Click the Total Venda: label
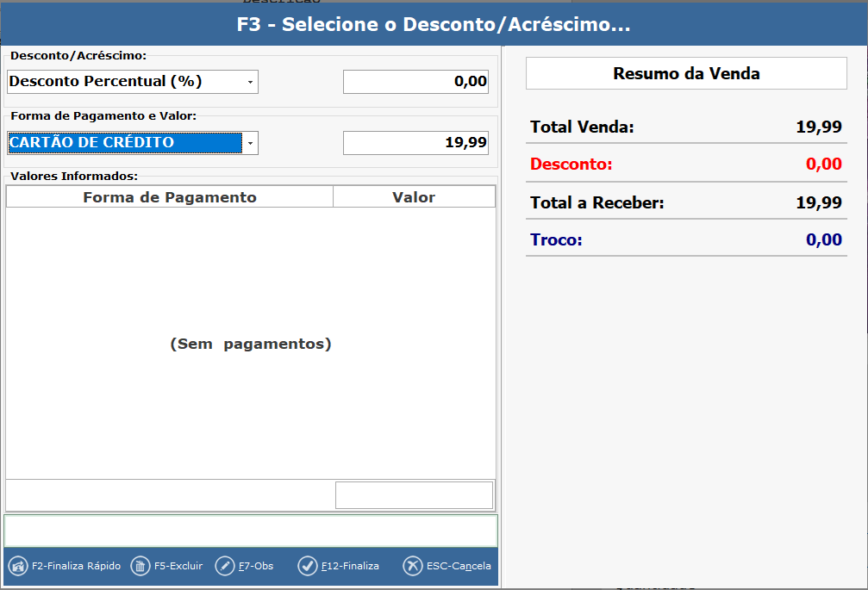 pos(582,127)
